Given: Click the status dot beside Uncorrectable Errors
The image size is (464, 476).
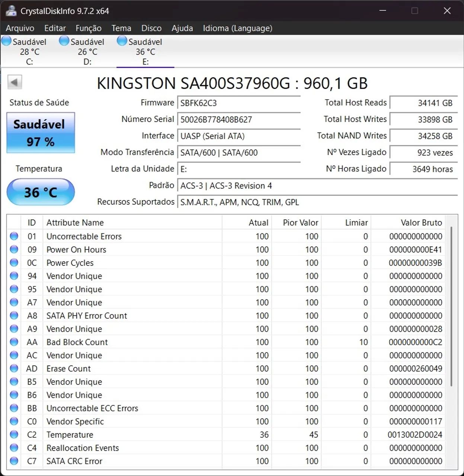Looking at the screenshot, I should pos(13,236).
